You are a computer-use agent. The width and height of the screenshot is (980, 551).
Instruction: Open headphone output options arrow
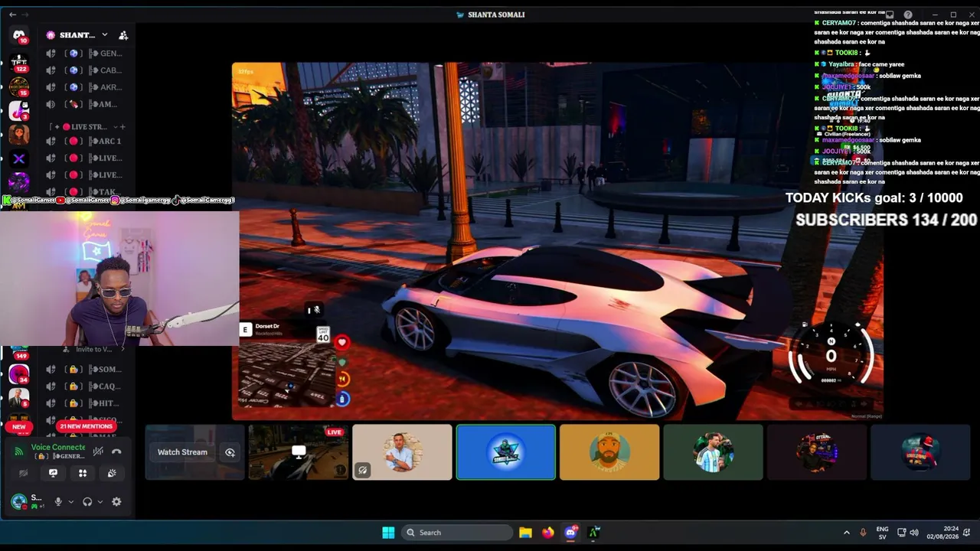(100, 502)
